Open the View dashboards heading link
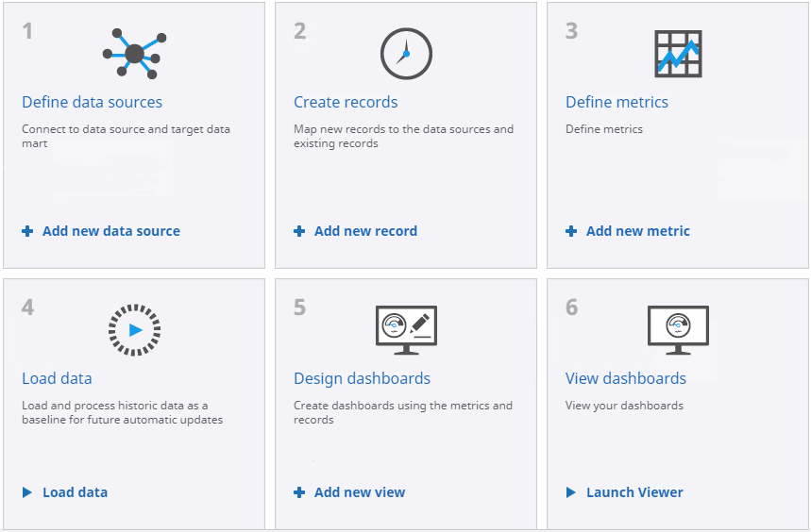811x532 pixels. (626, 378)
